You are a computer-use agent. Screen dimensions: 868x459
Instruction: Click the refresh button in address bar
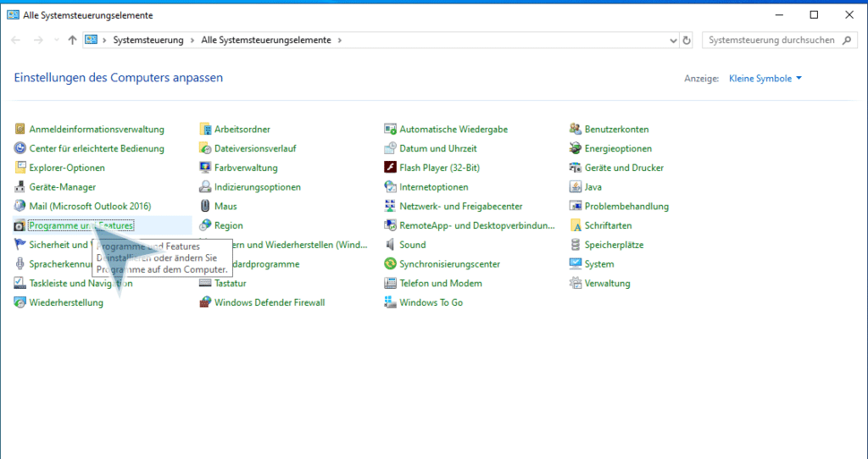click(x=687, y=40)
